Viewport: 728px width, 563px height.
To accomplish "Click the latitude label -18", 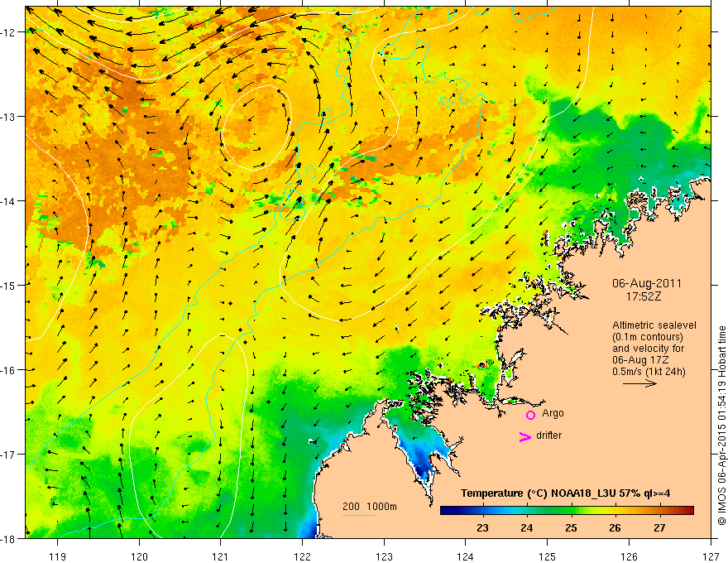I will point(9,538).
